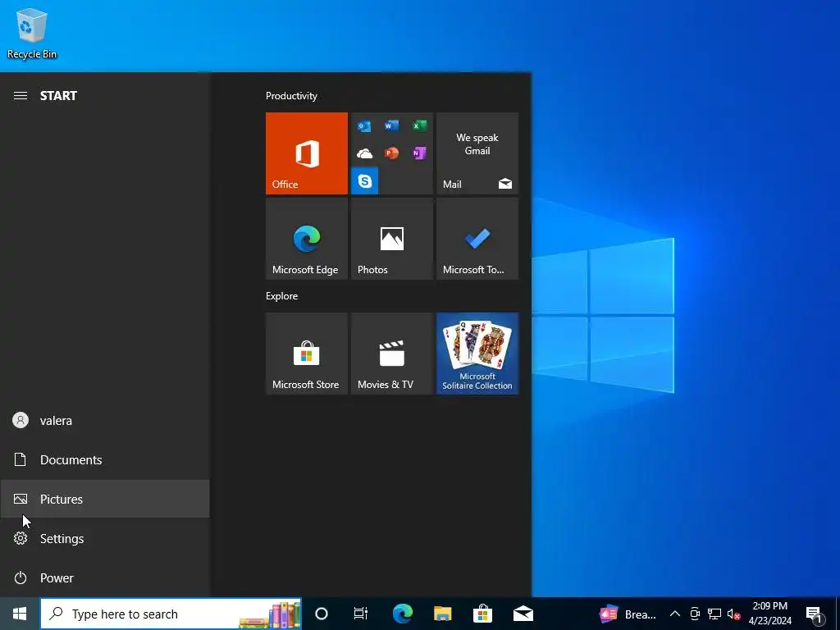Image resolution: width=840 pixels, height=630 pixels.
Task: Open the Mail tile
Action: pos(477,153)
